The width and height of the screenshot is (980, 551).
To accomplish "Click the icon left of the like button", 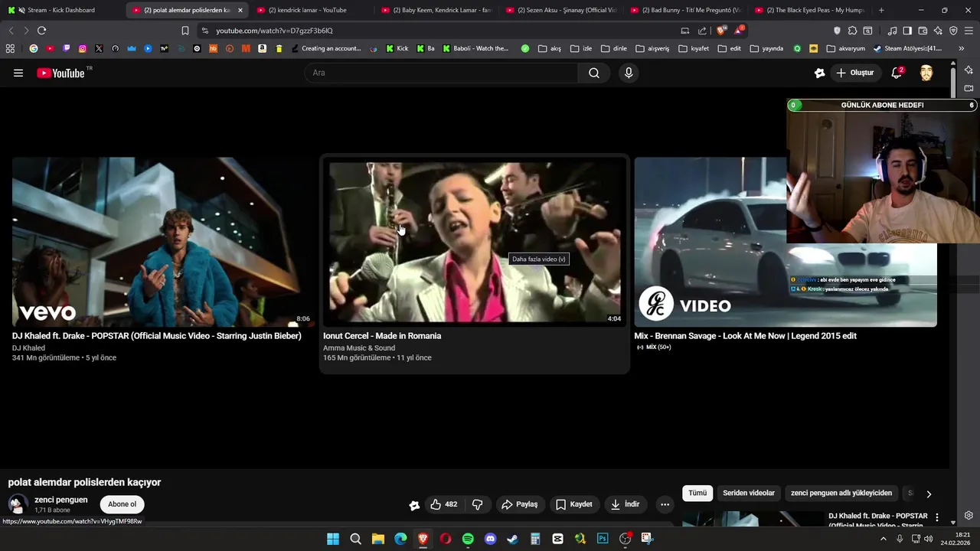I will pos(414,505).
